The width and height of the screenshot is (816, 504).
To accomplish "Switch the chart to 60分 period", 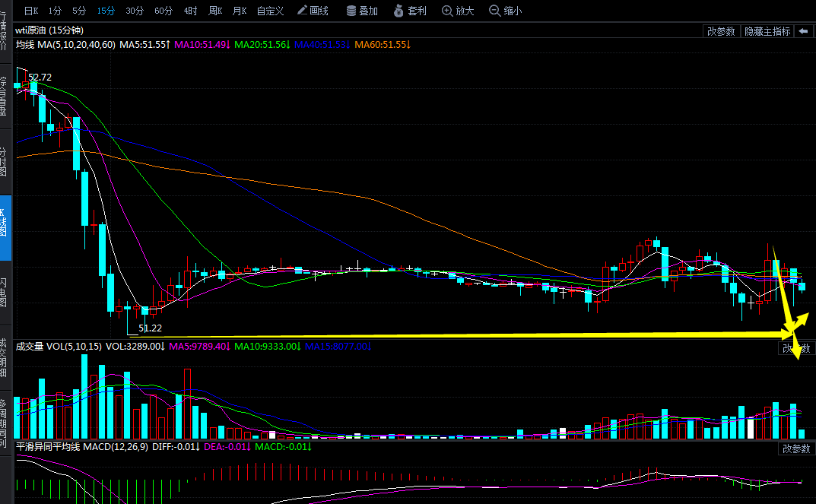I will pyautogui.click(x=163, y=11).
